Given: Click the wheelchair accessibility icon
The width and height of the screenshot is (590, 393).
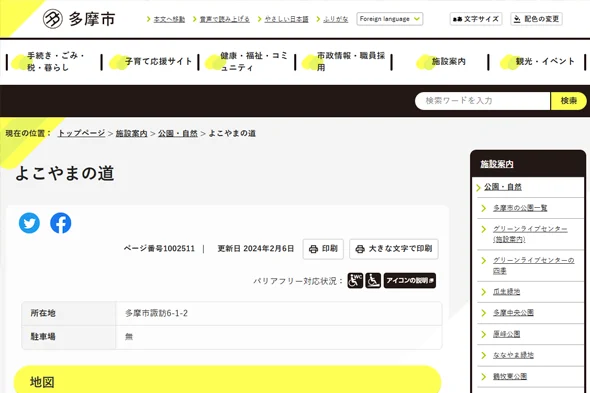Looking at the screenshot, I should point(373,280).
